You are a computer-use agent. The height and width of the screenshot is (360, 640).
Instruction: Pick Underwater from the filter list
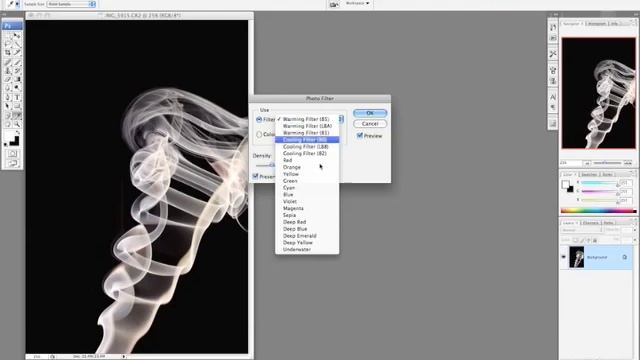pyautogui.click(x=307, y=249)
